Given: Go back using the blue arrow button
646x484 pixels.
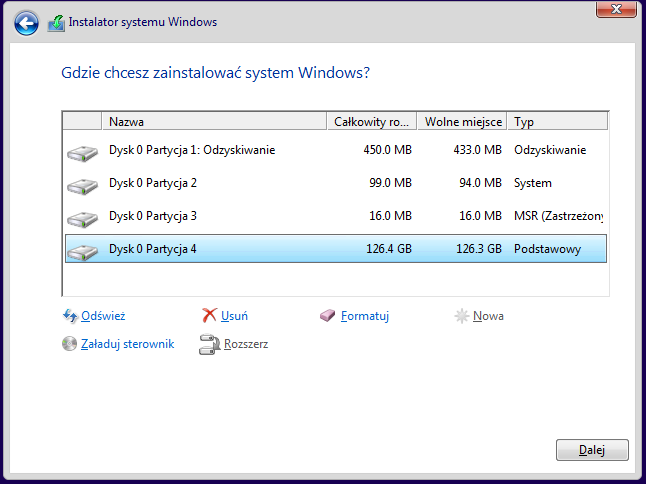Looking at the screenshot, I should 26,23.
